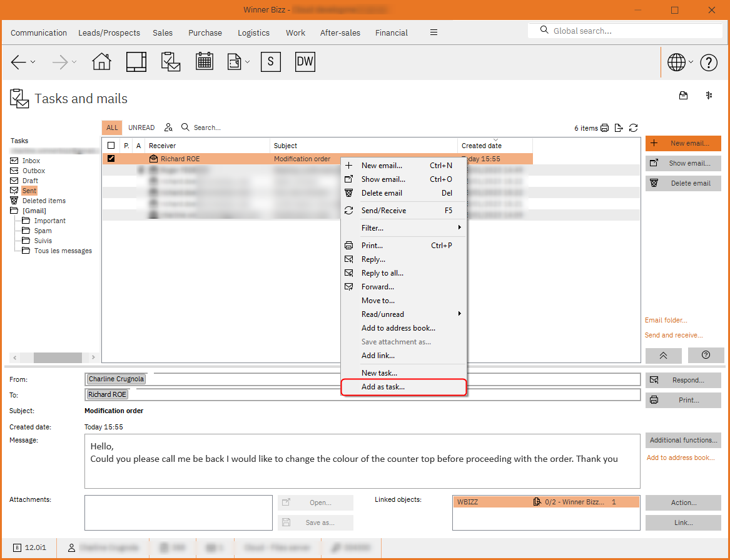Toggle the UNREAD filter tab
Screen dimensions: 730x560
click(x=141, y=127)
